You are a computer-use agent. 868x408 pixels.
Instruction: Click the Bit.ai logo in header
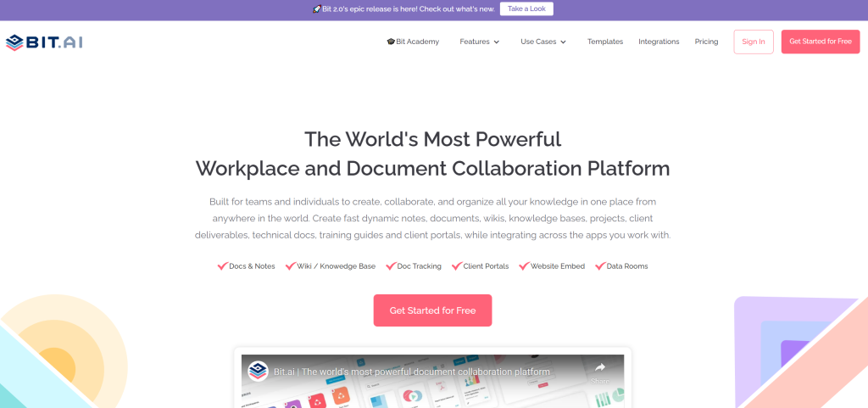pyautogui.click(x=44, y=42)
